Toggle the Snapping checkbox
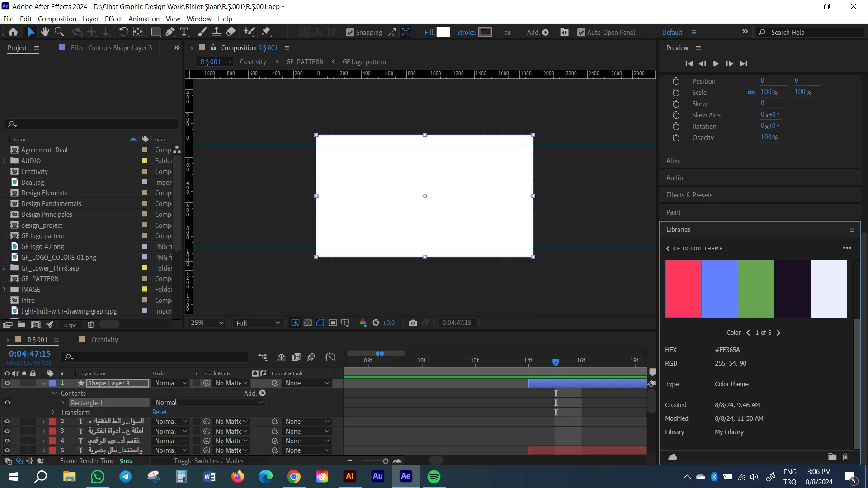Image resolution: width=868 pixels, height=488 pixels. [350, 33]
